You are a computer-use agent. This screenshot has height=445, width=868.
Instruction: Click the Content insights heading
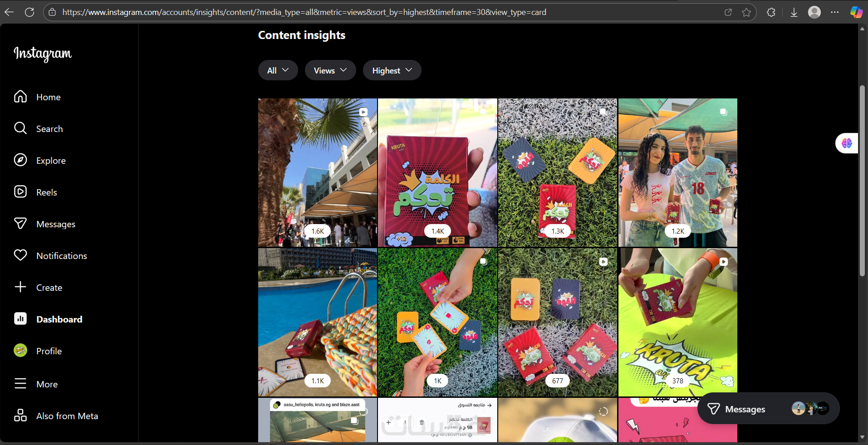click(x=302, y=35)
